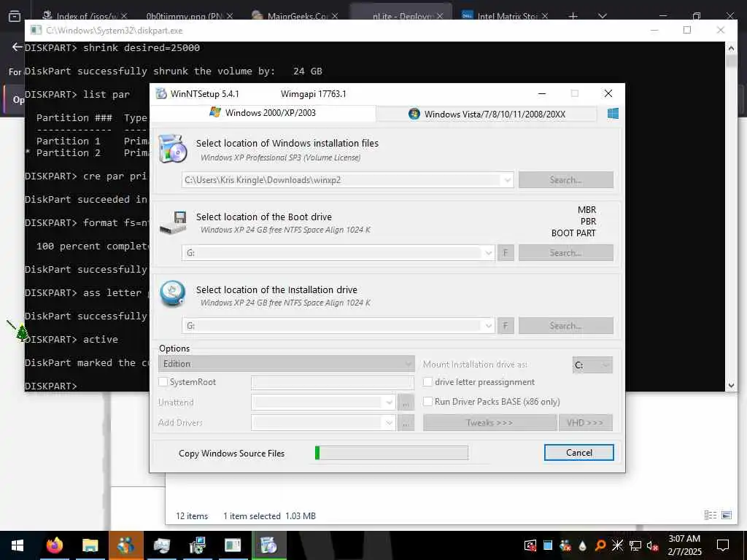
Task: Switch to the Index of /isos browser tab
Action: pyautogui.click(x=85, y=16)
